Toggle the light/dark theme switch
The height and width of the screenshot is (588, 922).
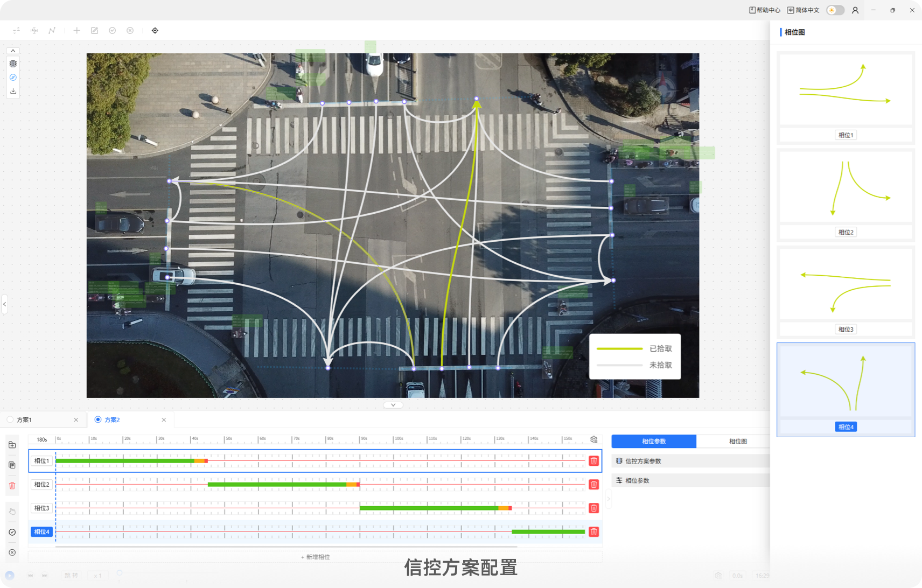(835, 10)
